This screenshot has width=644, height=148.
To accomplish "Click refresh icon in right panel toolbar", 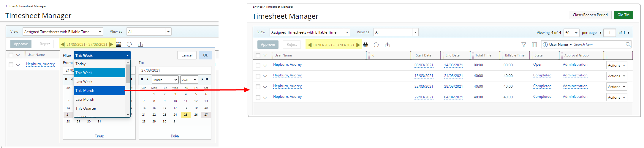I will pos(376,45).
